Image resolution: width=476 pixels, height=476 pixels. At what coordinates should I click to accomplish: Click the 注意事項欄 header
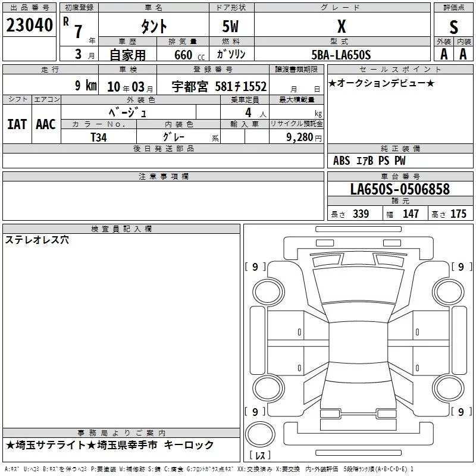163,176
